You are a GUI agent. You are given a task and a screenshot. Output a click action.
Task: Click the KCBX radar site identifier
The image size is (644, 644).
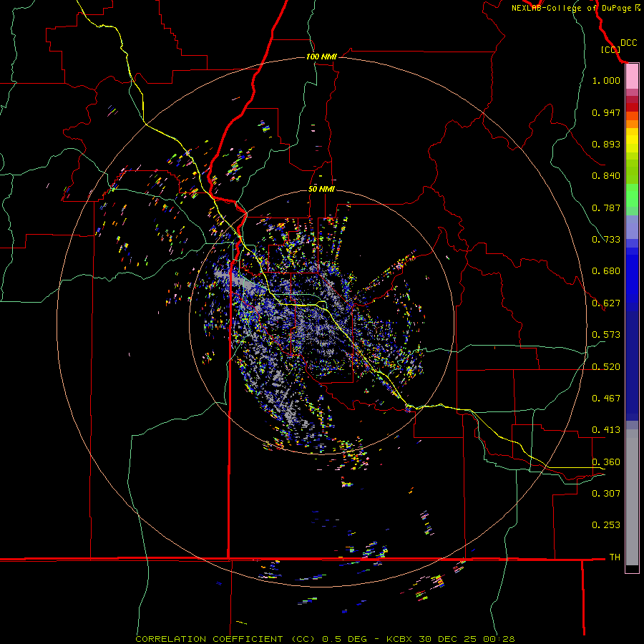(x=401, y=639)
